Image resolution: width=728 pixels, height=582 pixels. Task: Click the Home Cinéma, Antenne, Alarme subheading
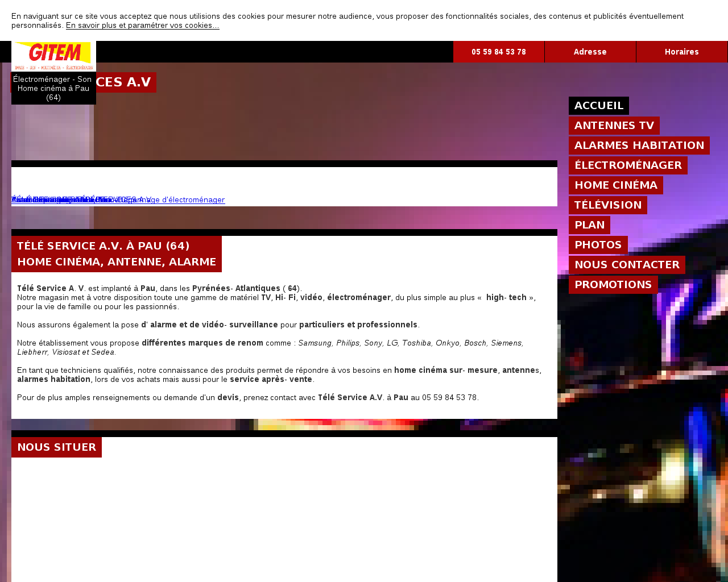pyautogui.click(x=117, y=262)
